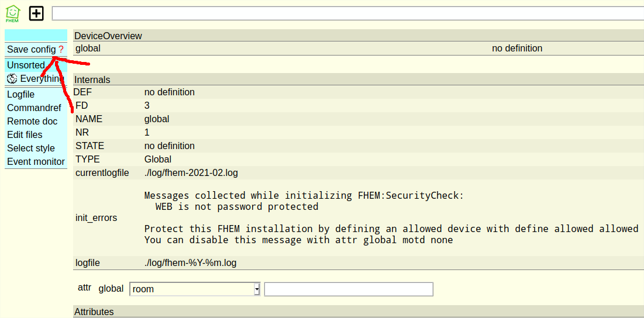The image size is (644, 318).
Task: Open the Edit files page
Action: 25,134
